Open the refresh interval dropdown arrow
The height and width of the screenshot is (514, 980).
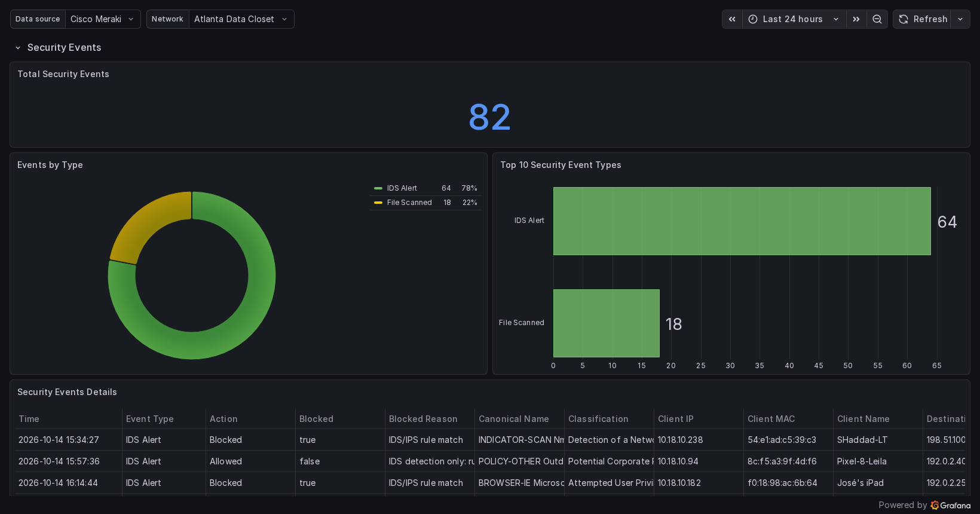point(960,19)
